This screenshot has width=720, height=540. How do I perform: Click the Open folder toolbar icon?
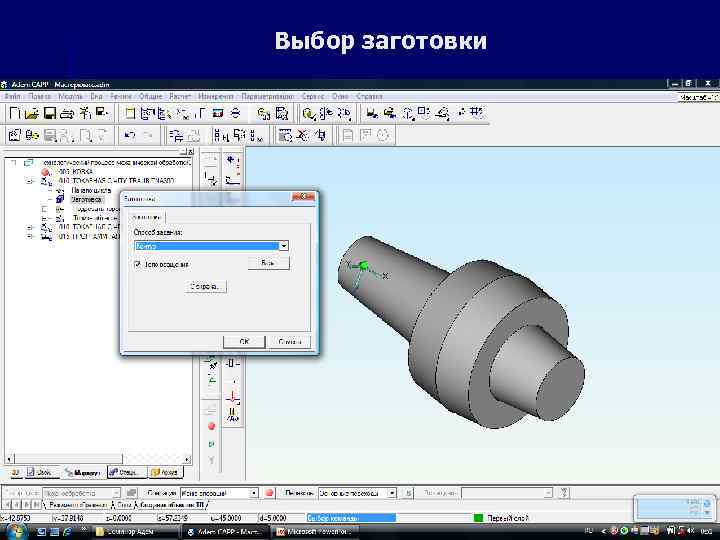click(x=32, y=113)
